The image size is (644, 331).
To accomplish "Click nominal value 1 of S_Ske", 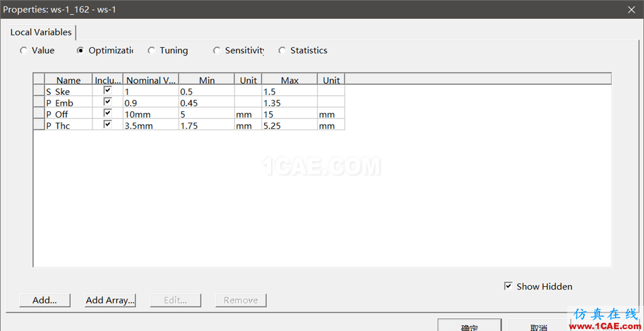I will (x=151, y=91).
